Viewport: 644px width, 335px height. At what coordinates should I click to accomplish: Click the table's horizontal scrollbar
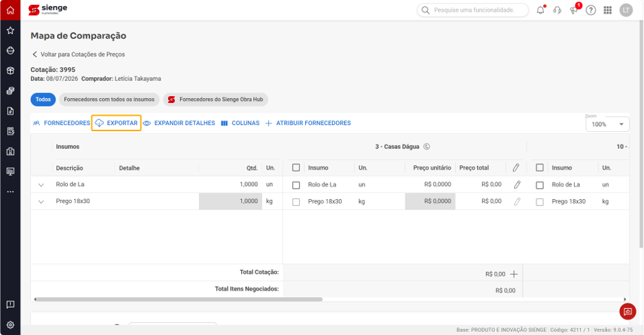[x=179, y=299]
